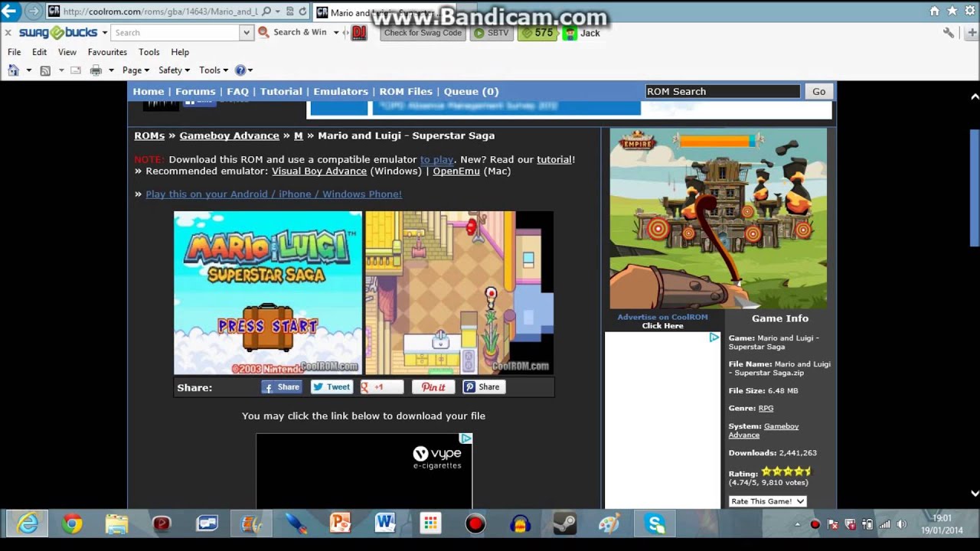Image resolution: width=980 pixels, height=551 pixels.
Task: Open the SBTV toolbar button
Action: [491, 33]
